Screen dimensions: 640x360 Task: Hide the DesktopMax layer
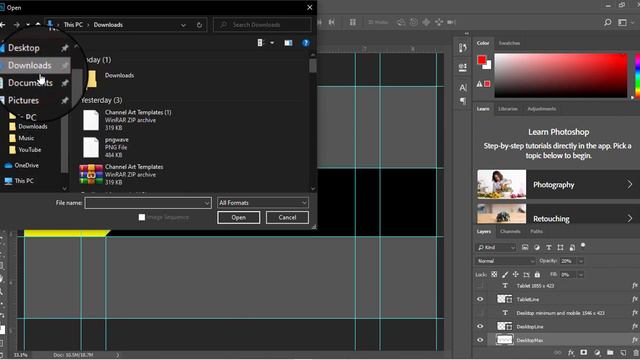(x=480, y=340)
